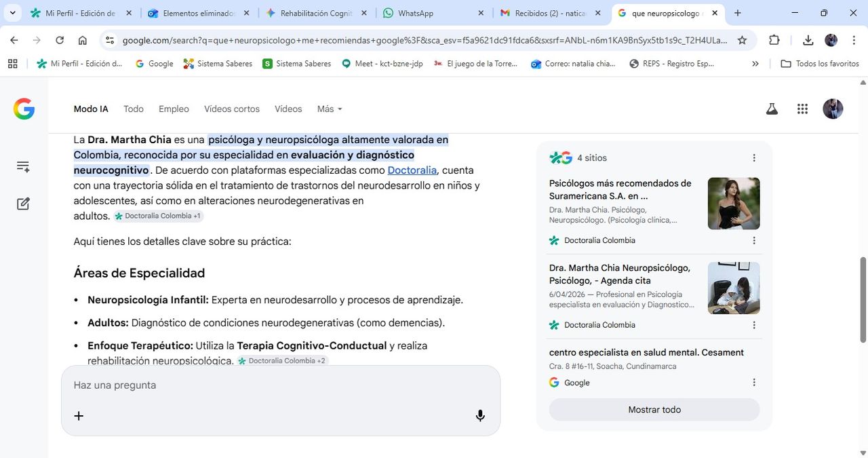Open Doctoralia Colombia +1 source chip
868x458 pixels.
pyautogui.click(x=158, y=216)
